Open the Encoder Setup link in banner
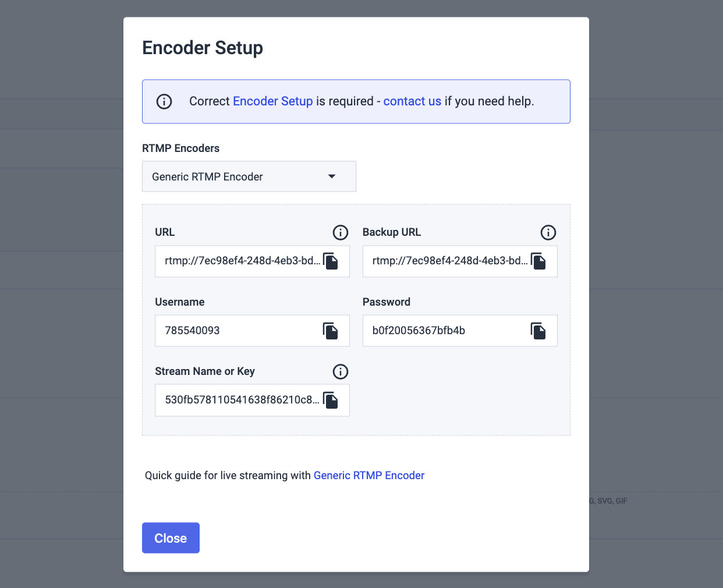 tap(272, 101)
